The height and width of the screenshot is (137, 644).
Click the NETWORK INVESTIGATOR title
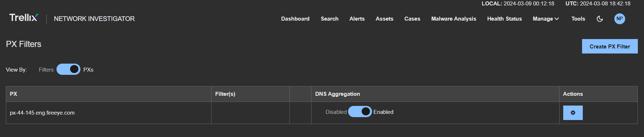[x=94, y=19]
